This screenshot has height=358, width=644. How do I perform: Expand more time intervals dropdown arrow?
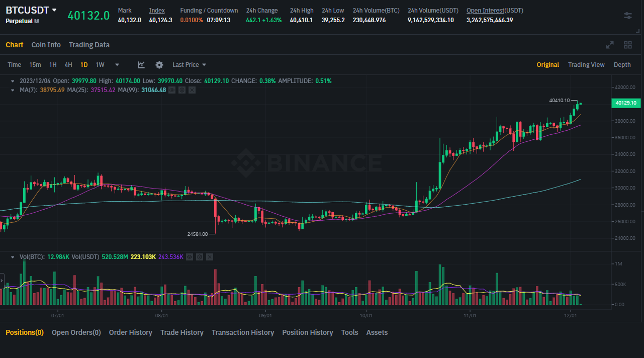pos(117,65)
